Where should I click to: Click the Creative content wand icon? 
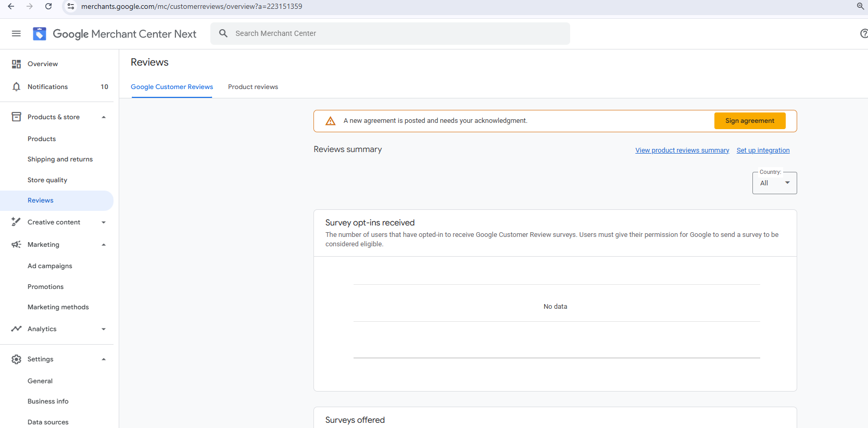[x=16, y=222]
